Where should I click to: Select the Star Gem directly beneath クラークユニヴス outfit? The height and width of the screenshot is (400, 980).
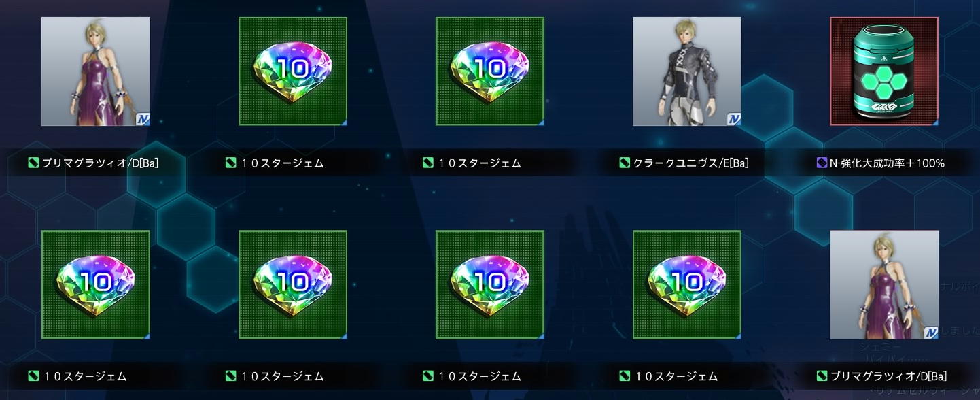pos(687,284)
